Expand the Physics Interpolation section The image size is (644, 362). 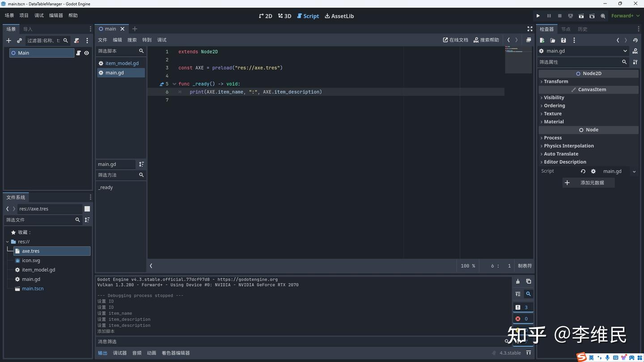pyautogui.click(x=568, y=146)
